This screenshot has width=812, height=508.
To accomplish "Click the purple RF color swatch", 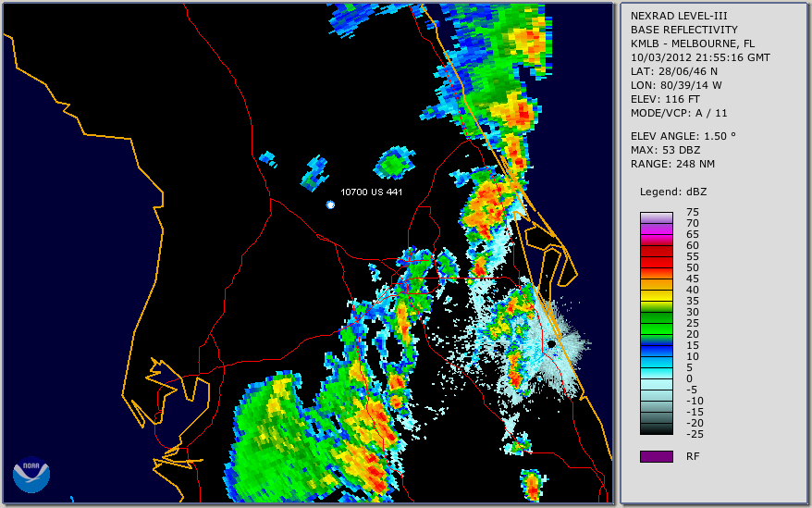I will 656,456.
